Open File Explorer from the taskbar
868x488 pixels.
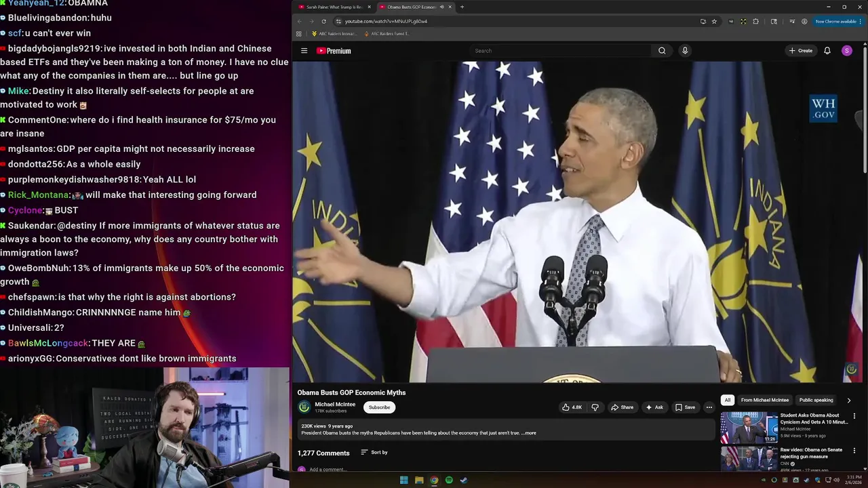pos(419,480)
